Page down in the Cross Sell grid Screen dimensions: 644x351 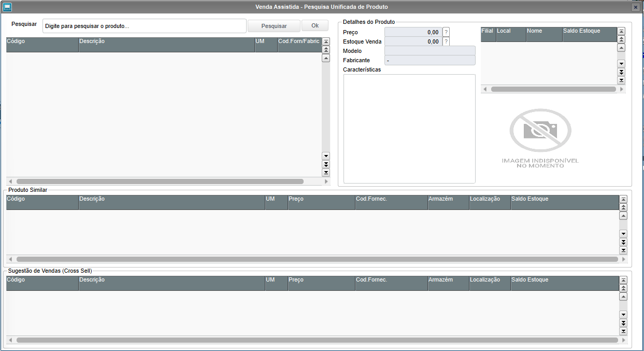[x=623, y=323]
